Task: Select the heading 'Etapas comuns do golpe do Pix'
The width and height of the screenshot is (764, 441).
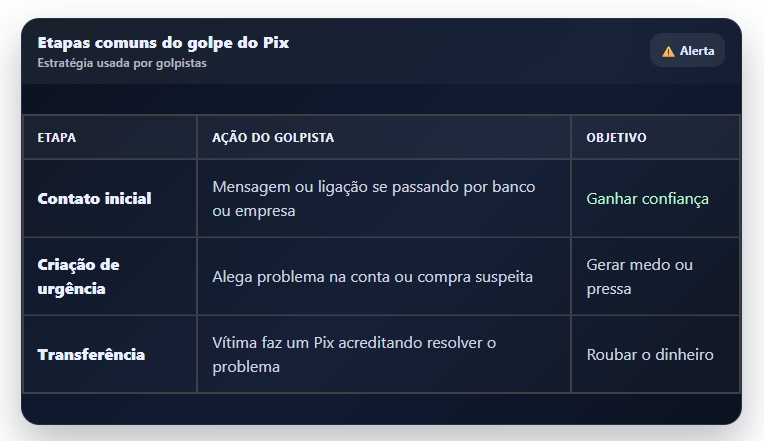Action: pos(163,43)
